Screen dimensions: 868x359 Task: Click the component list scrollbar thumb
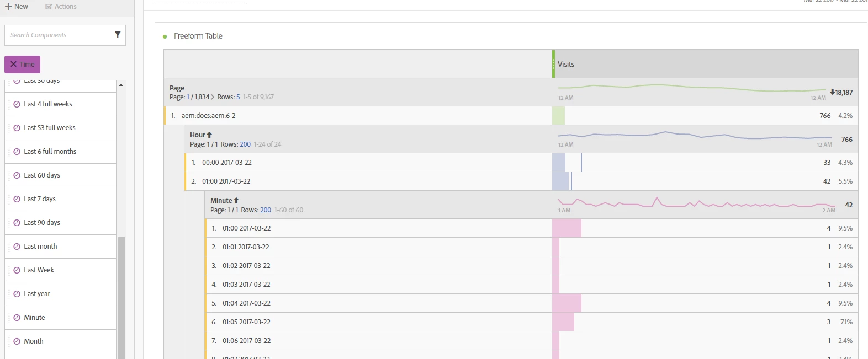pyautogui.click(x=121, y=298)
